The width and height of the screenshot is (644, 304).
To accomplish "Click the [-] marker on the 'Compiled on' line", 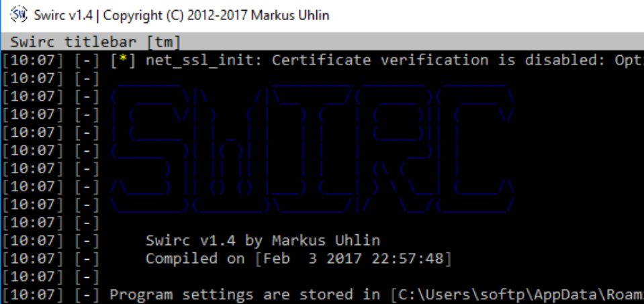I will (87, 258).
